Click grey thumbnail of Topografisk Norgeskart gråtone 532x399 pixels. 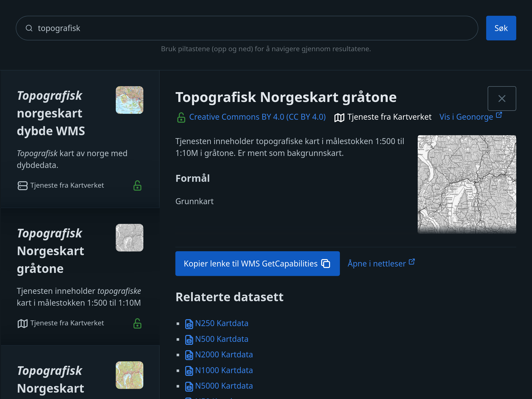tap(129, 238)
